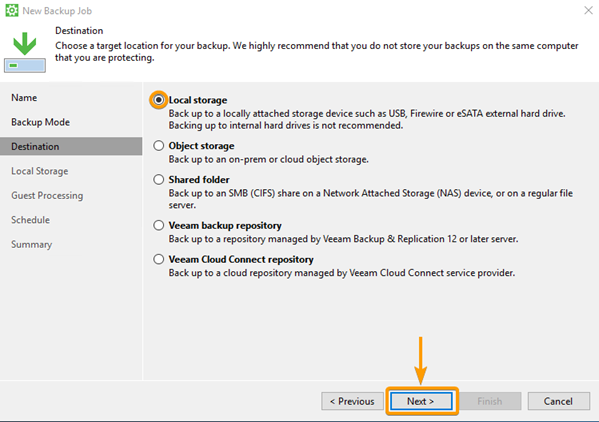The width and height of the screenshot is (599, 422).
Task: Select Veeam Cloud Connect repository radio button
Action: (x=159, y=259)
